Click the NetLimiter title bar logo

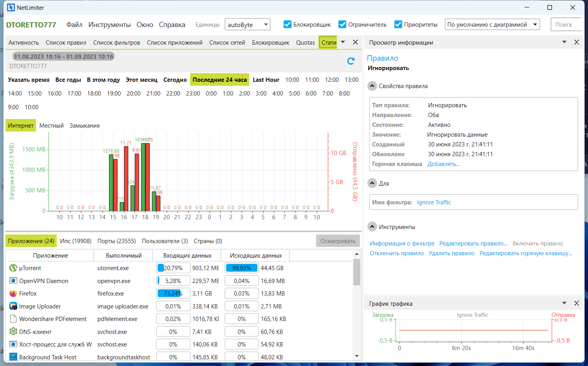click(11, 7)
